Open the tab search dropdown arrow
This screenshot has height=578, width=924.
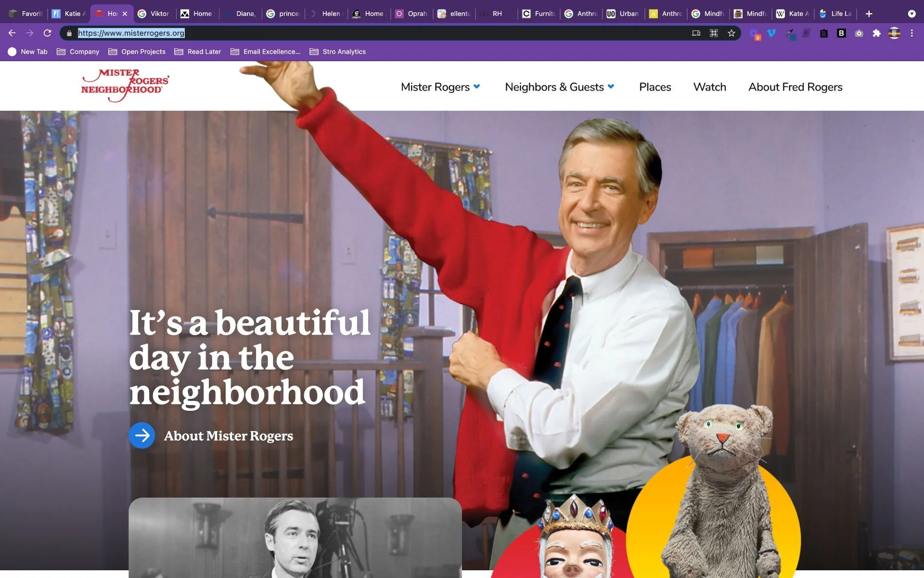tap(911, 14)
